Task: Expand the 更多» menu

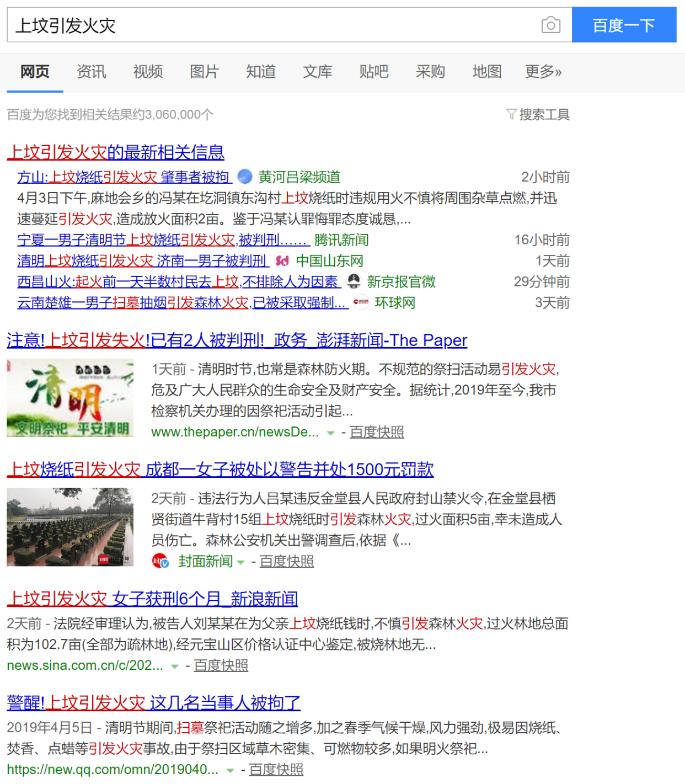Action: pyautogui.click(x=543, y=72)
